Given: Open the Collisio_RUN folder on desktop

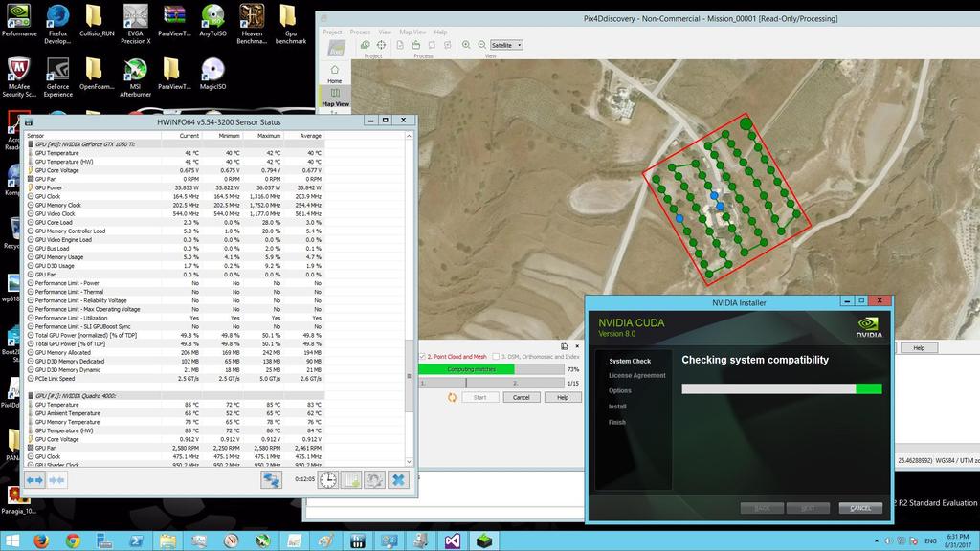Looking at the screenshot, I should pyautogui.click(x=97, y=20).
